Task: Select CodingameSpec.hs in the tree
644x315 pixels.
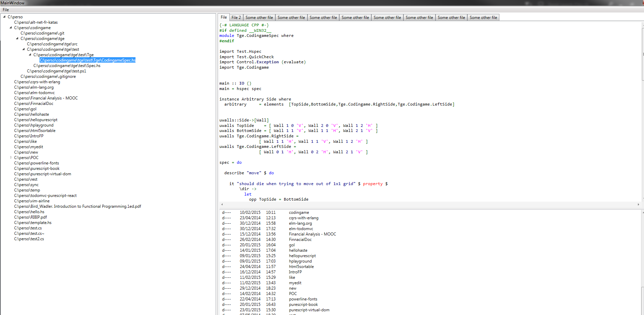Action: pos(88,60)
